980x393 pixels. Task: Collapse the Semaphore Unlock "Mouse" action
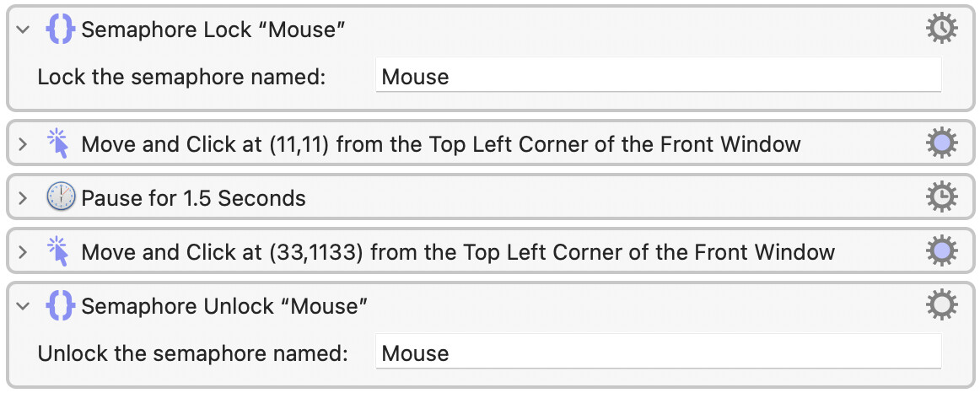(23, 305)
